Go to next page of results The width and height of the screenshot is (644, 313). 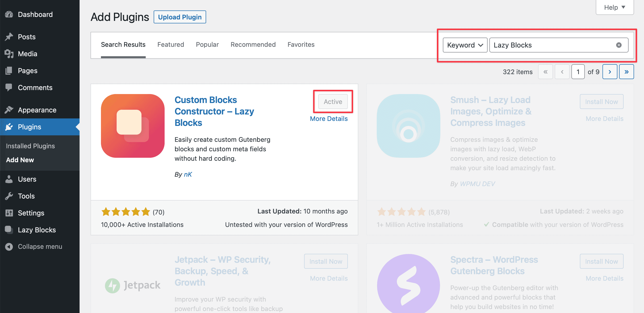coord(610,72)
